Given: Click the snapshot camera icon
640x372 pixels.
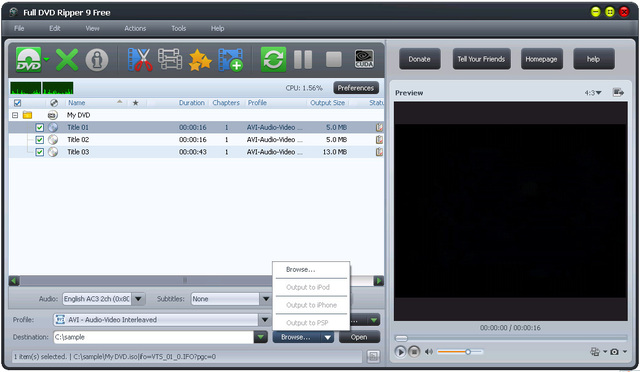Looking at the screenshot, I should pyautogui.click(x=614, y=352).
